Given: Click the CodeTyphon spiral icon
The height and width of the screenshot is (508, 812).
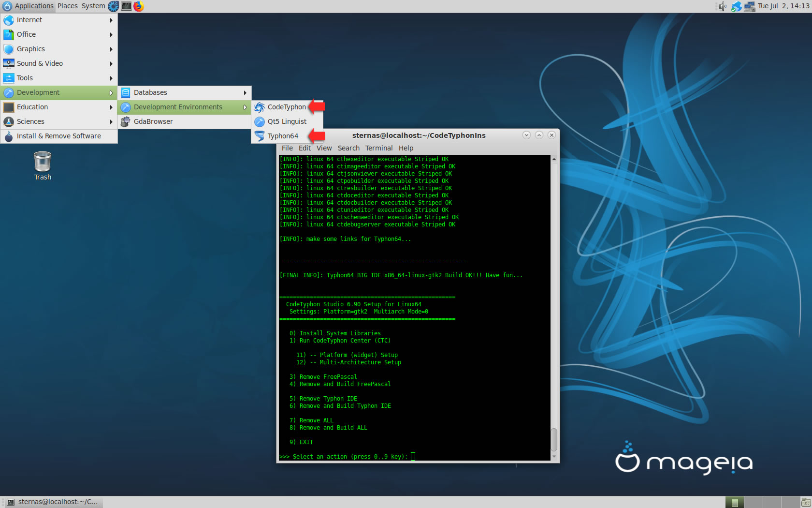Looking at the screenshot, I should click(x=260, y=107).
